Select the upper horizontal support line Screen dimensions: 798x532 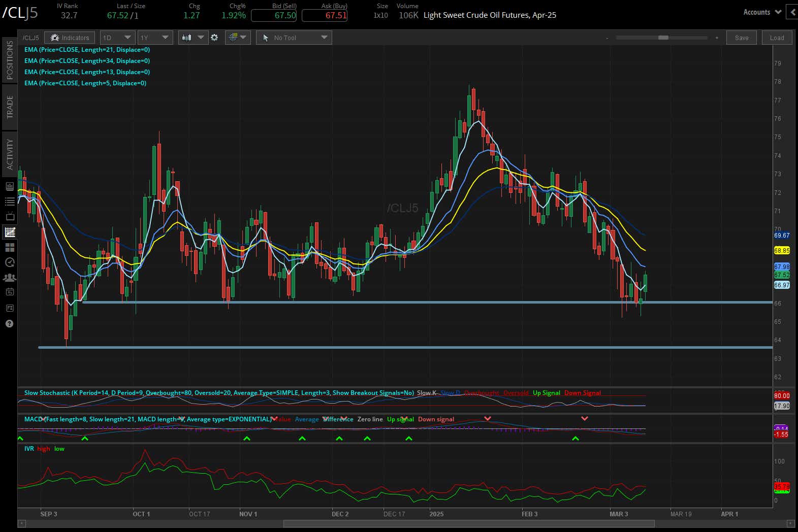[x=427, y=303]
